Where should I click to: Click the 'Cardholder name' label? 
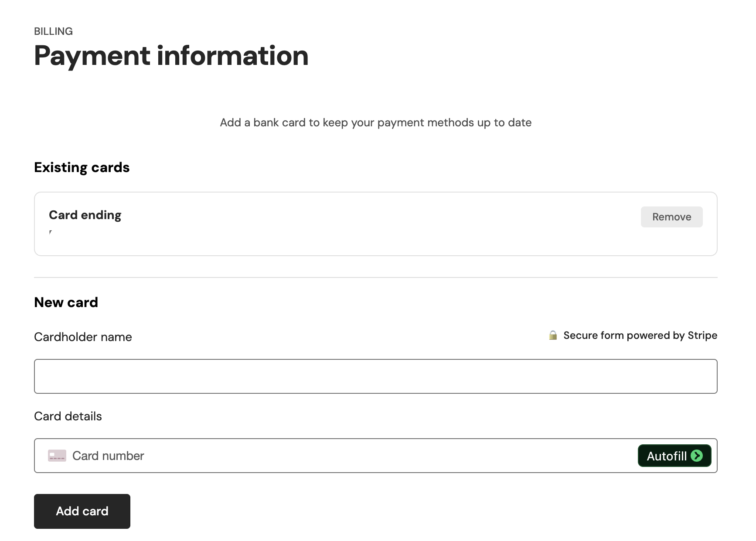83,337
